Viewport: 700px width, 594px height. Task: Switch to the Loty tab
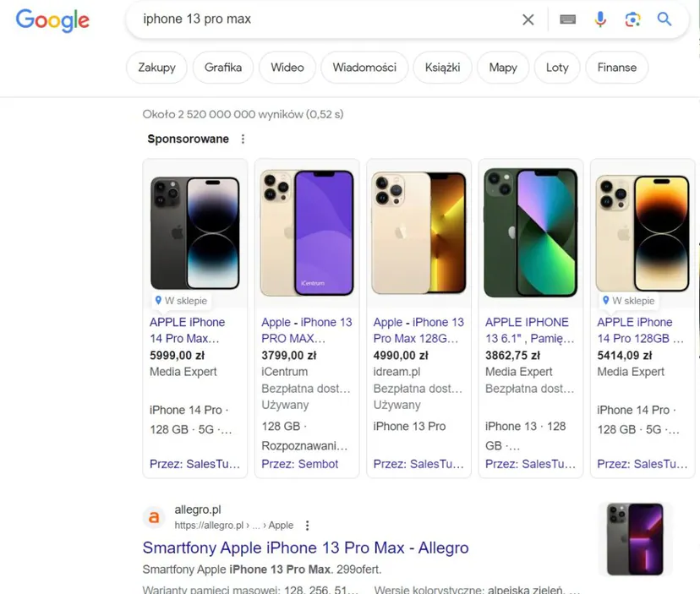(557, 68)
